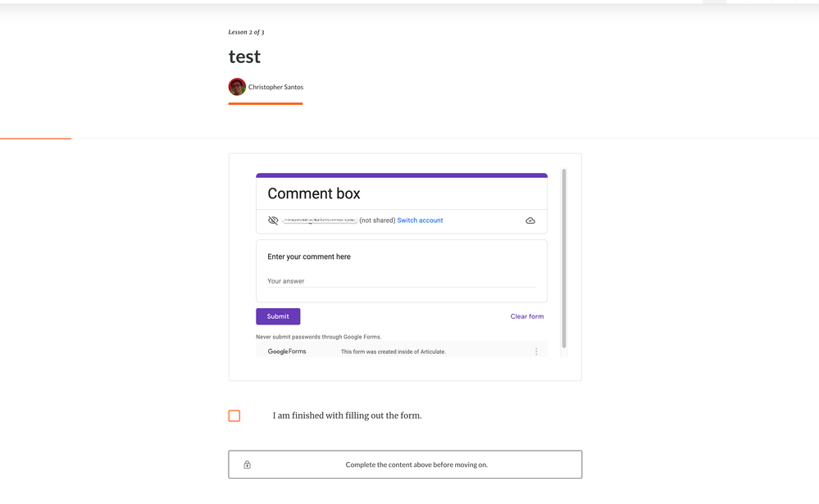Click the locked Complete the content button
The image size is (819, 504).
pos(405,465)
